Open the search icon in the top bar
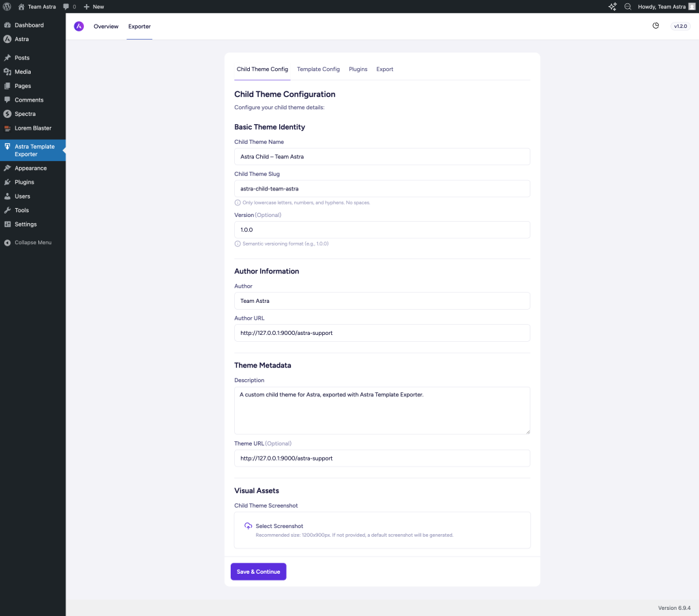Viewport: 699px width, 616px height. tap(627, 6)
